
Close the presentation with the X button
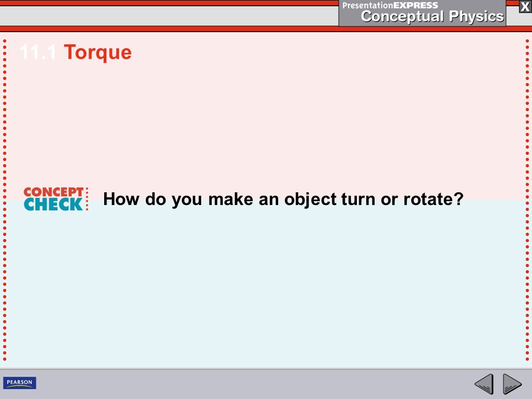525,7
